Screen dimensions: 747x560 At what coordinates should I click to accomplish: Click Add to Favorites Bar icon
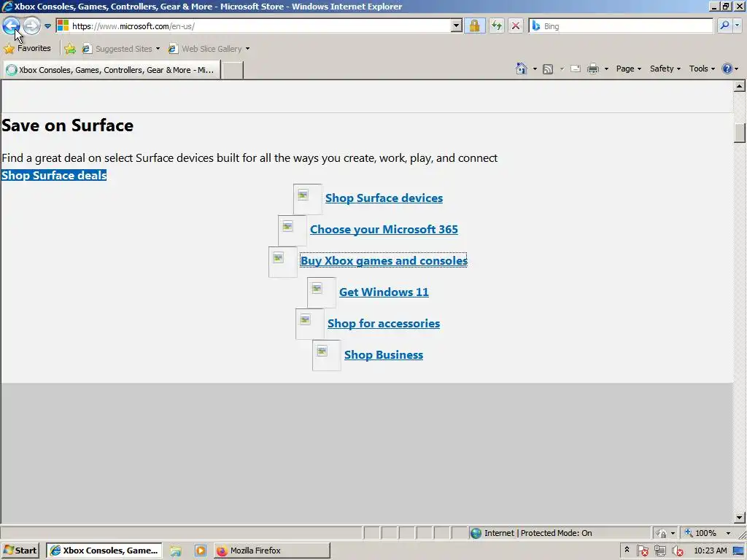(70, 49)
